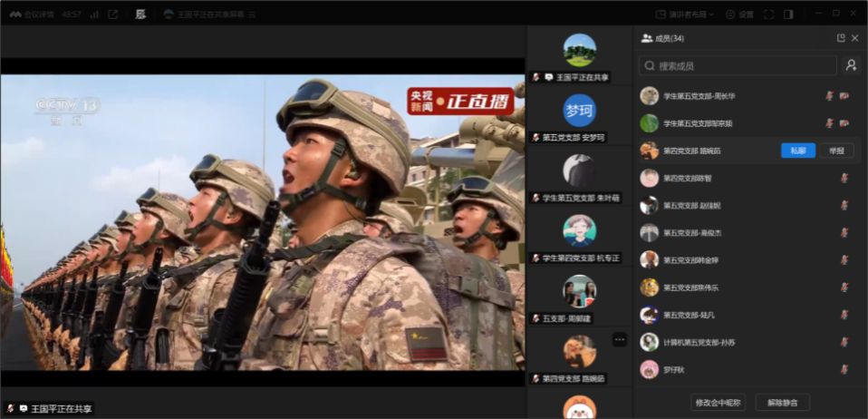Toggle camera icon for 学生第五党支部-周长华
This screenshot has width=868, height=419.
click(x=844, y=96)
